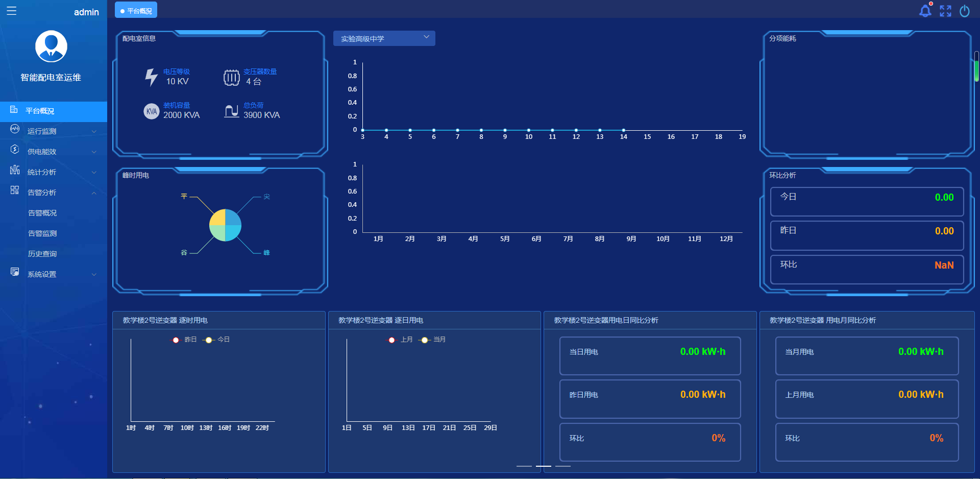Click the NaN 环比 value
This screenshot has width=980, height=479.
point(944,265)
